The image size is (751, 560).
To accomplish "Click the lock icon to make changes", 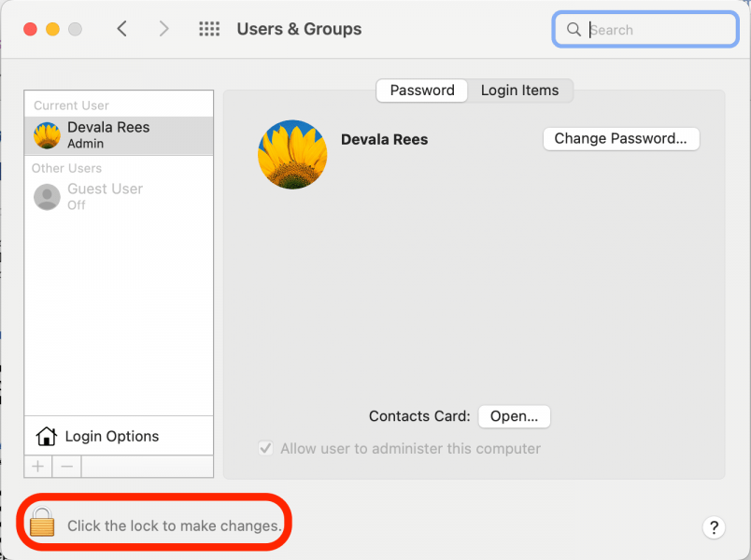I will [x=42, y=522].
